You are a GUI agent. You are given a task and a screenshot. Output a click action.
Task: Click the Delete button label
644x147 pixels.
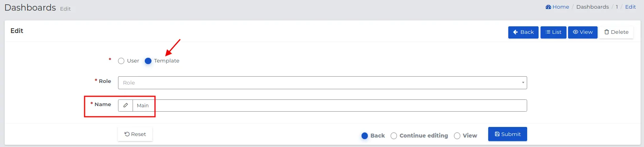click(x=620, y=32)
